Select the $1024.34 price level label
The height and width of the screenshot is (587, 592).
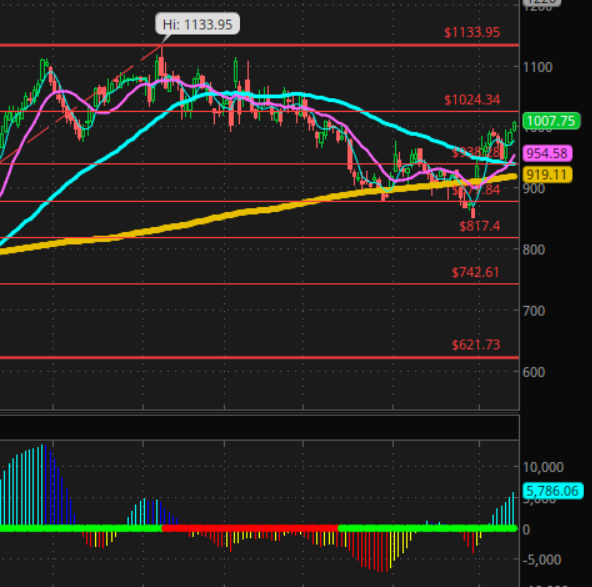[472, 100]
